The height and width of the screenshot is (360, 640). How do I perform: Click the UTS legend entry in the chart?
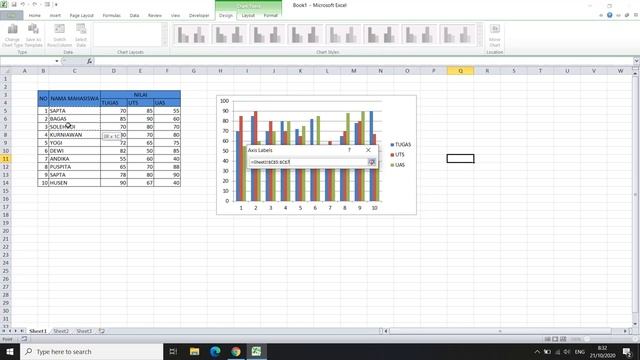coord(397,155)
